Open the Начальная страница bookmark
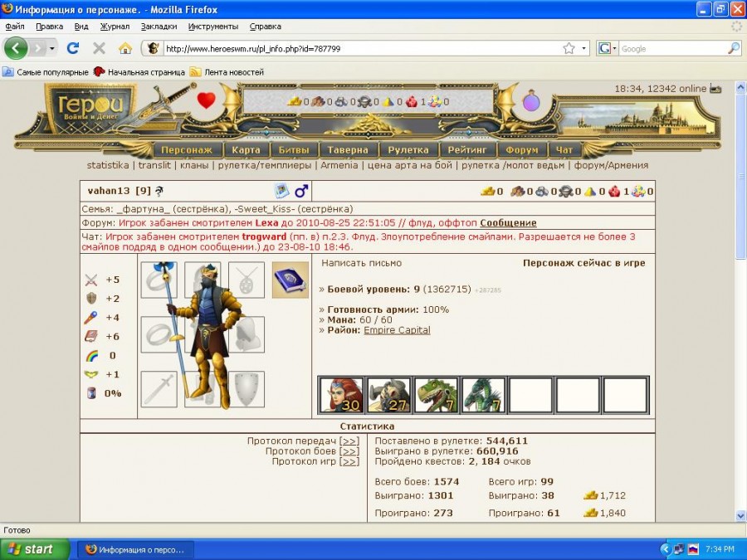747x560 pixels. point(139,72)
